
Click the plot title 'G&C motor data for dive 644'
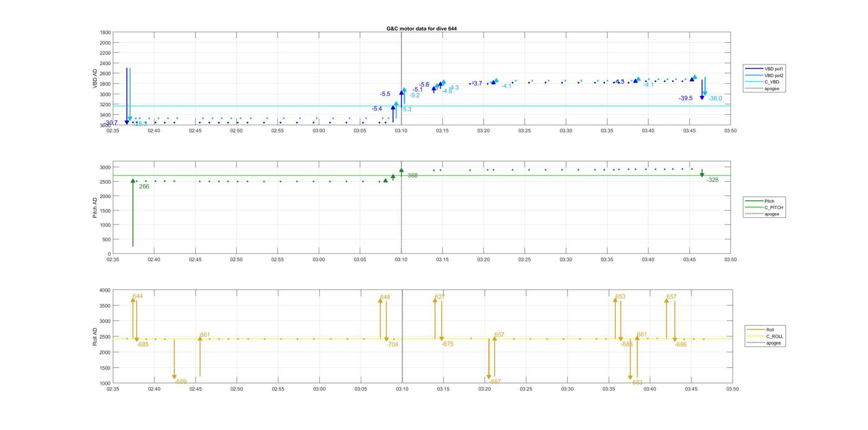coord(422,29)
